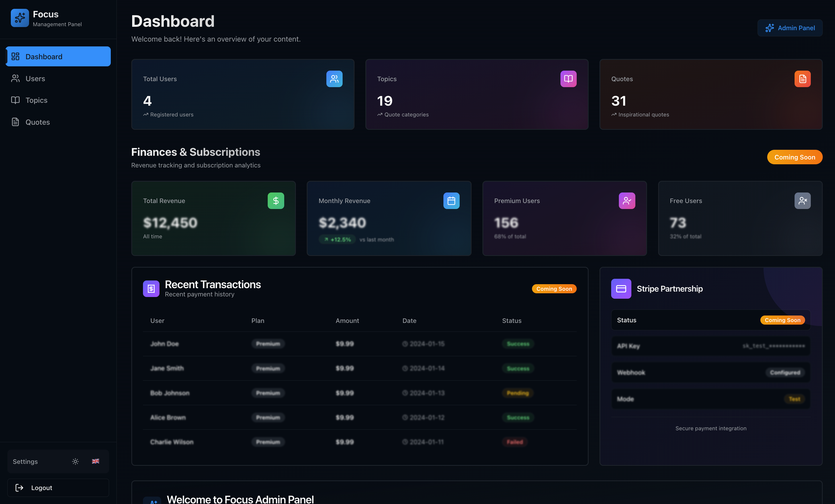The height and width of the screenshot is (504, 835).
Task: Click the Premium Users check-person icon
Action: (x=627, y=201)
